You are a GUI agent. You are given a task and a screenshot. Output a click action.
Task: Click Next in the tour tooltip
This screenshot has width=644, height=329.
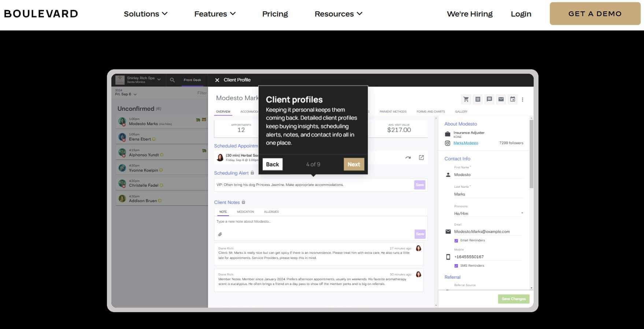click(x=354, y=164)
